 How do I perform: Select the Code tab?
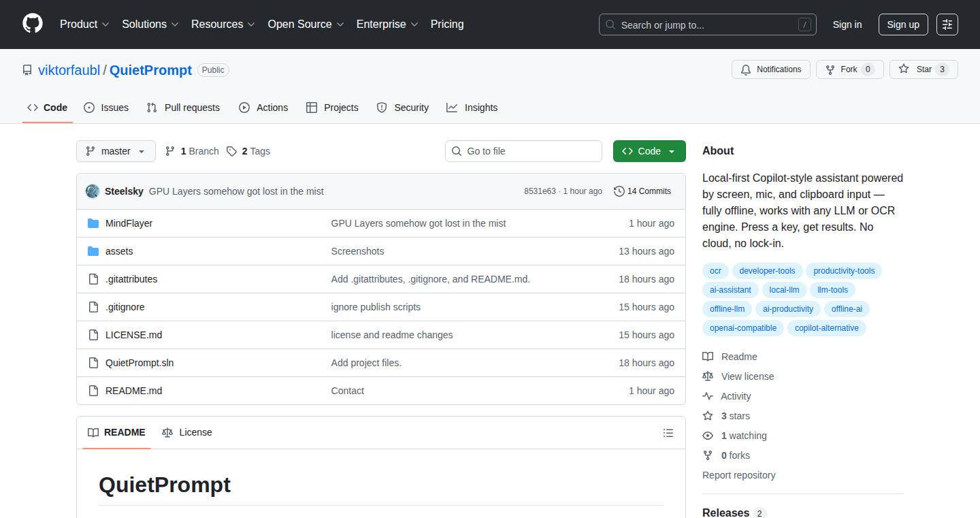point(48,108)
